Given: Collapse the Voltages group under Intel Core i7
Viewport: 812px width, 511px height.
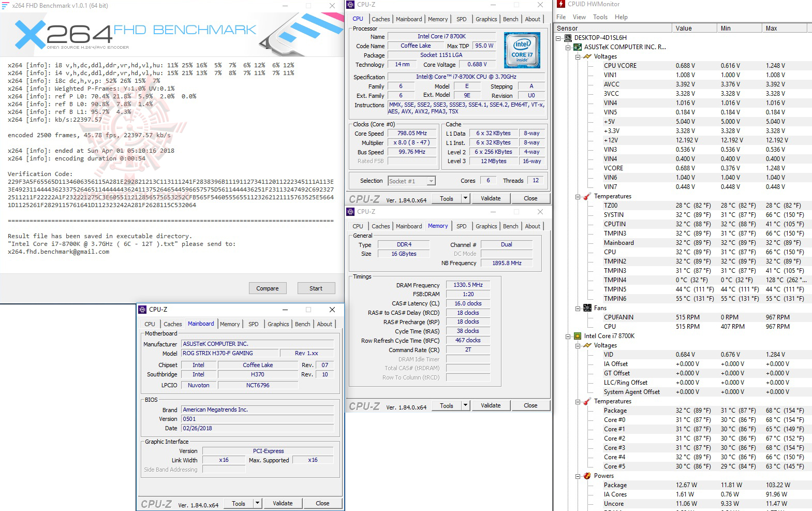Looking at the screenshot, I should pyautogui.click(x=578, y=345).
